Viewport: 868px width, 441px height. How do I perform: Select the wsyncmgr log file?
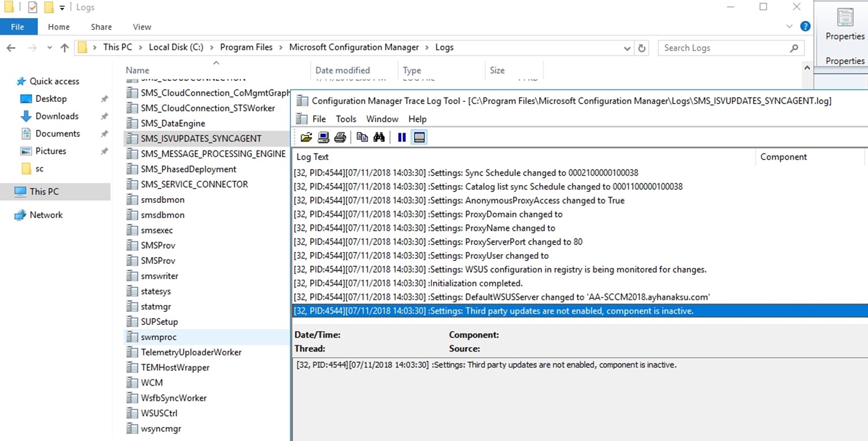(x=161, y=429)
